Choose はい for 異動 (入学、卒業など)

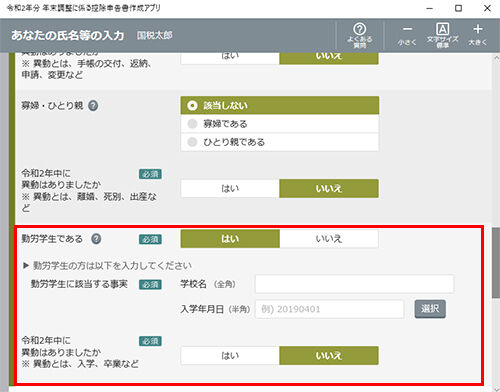[x=230, y=356]
